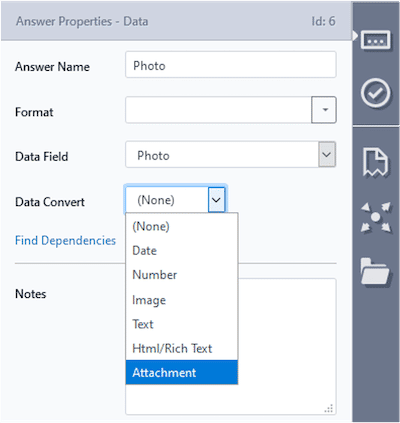Grab the Notes box resize grip
The height and width of the screenshot is (423, 400).
329,408
